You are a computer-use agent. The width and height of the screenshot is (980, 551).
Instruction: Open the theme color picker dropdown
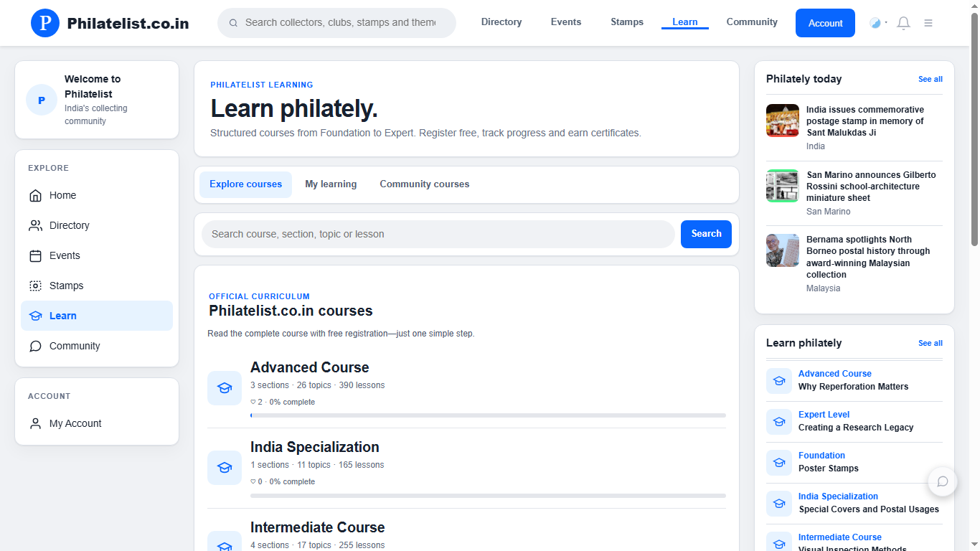878,23
